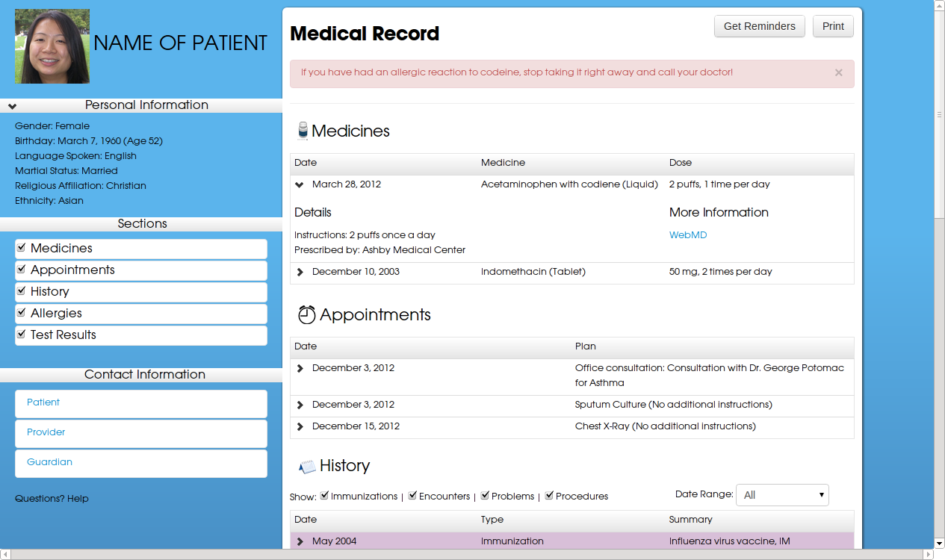
Task: Uncheck the Appointments section checkbox
Action: (22, 269)
